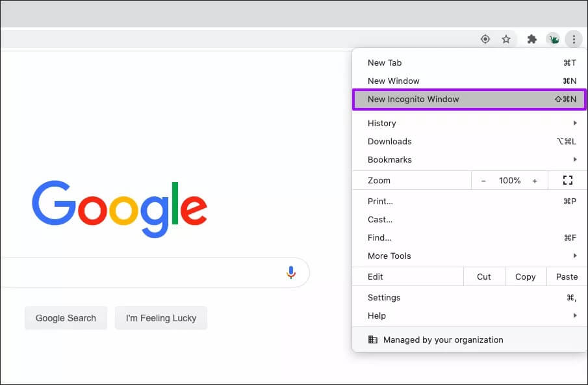588x385 pixels.
Task: Choose Find... in the menu
Action: coord(470,237)
